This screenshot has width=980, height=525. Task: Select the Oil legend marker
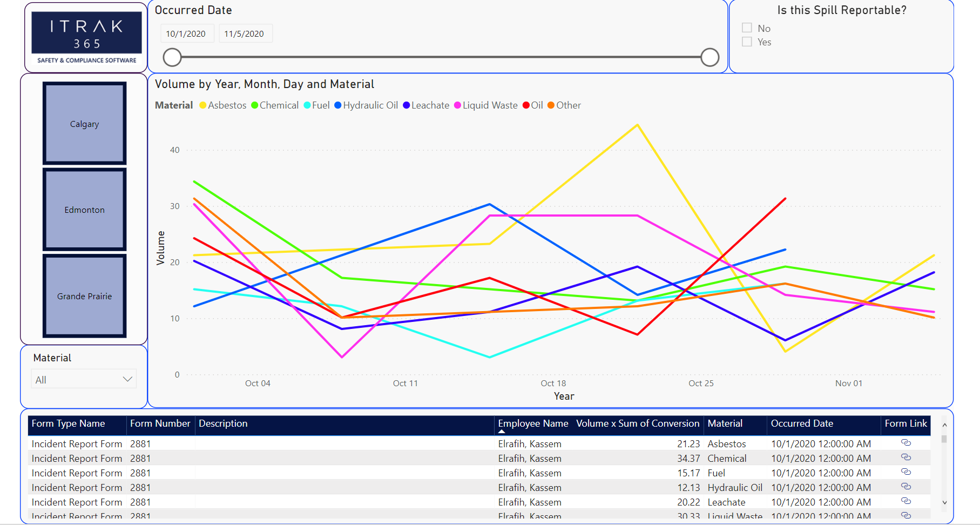525,105
